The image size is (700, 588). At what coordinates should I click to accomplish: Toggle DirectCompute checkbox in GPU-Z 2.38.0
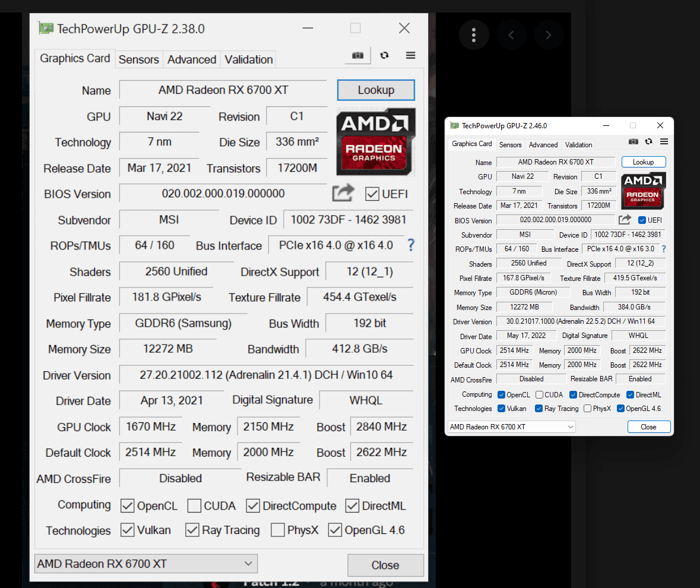pyautogui.click(x=253, y=506)
